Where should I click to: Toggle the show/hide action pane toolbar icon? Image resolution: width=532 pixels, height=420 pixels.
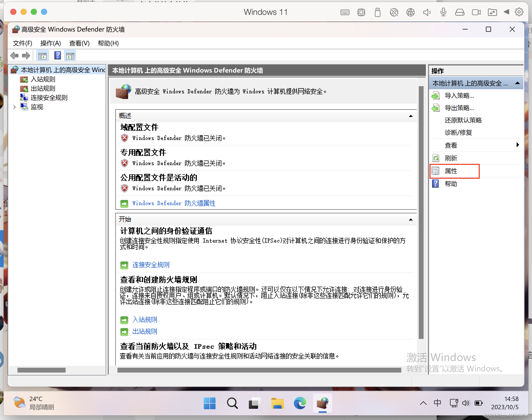pos(70,56)
